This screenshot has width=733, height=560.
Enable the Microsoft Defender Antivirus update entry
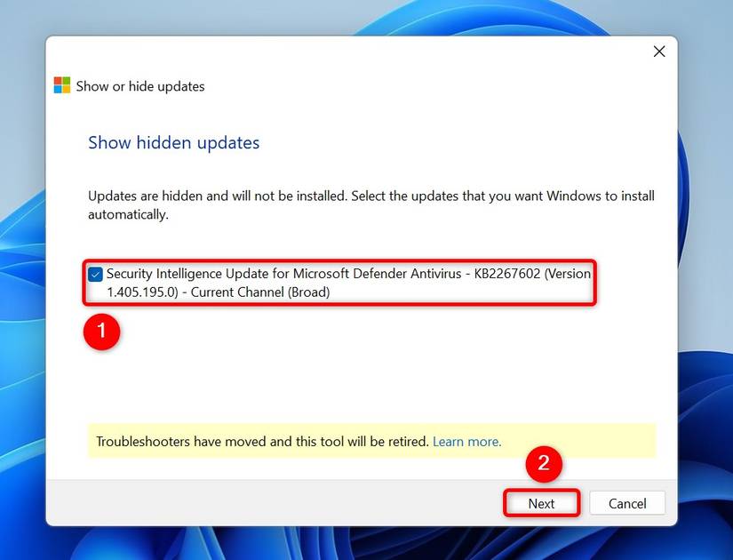coord(95,274)
